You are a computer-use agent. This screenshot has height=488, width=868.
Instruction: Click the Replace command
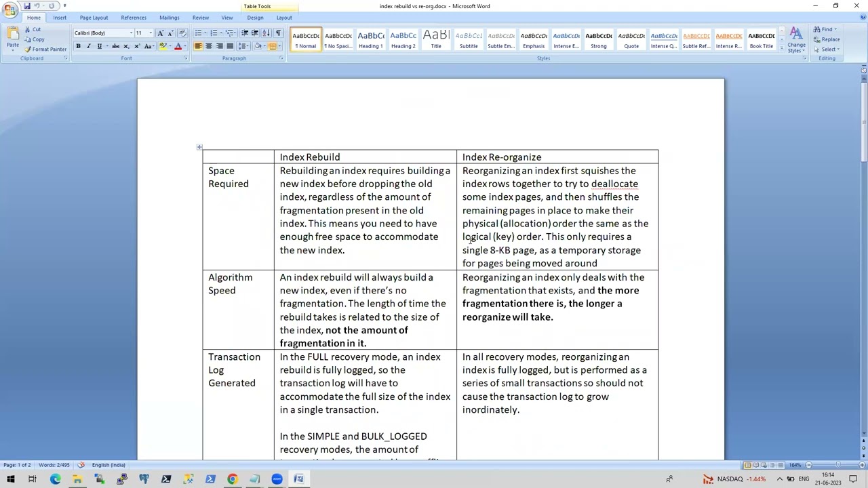coord(826,39)
